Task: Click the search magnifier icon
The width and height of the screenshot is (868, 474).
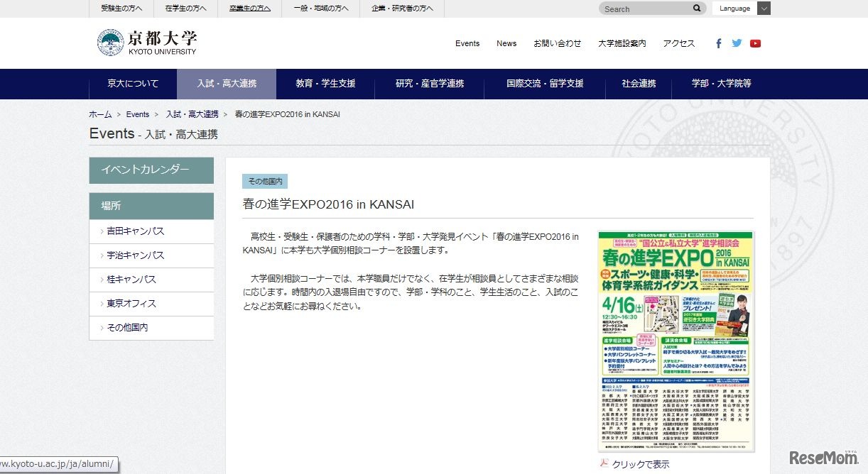Action: click(697, 9)
